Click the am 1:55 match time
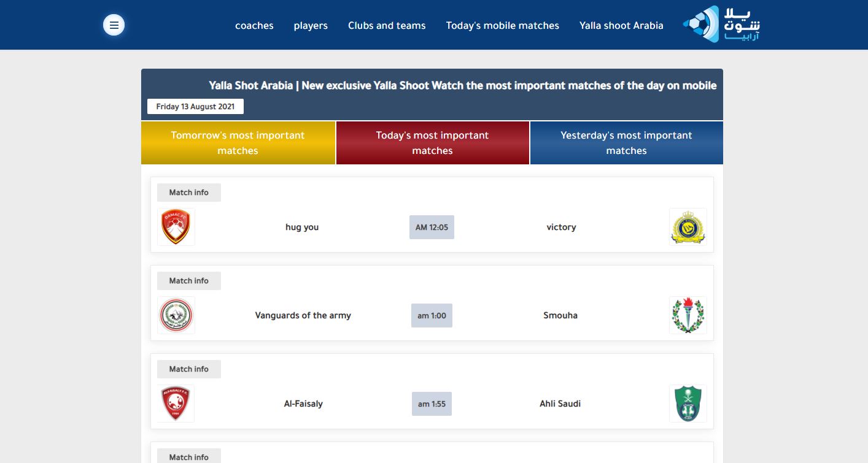The image size is (868, 463). click(x=432, y=404)
